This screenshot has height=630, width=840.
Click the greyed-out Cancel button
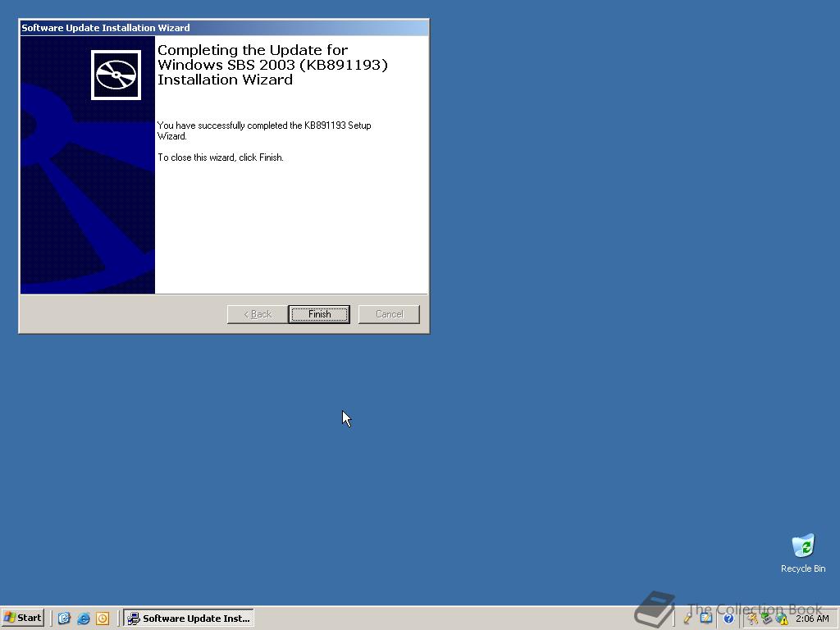[x=389, y=314]
